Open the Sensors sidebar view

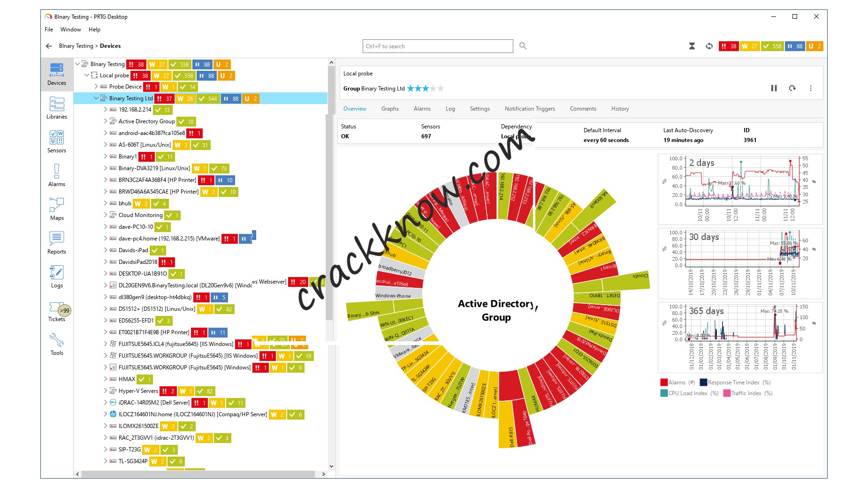(57, 141)
